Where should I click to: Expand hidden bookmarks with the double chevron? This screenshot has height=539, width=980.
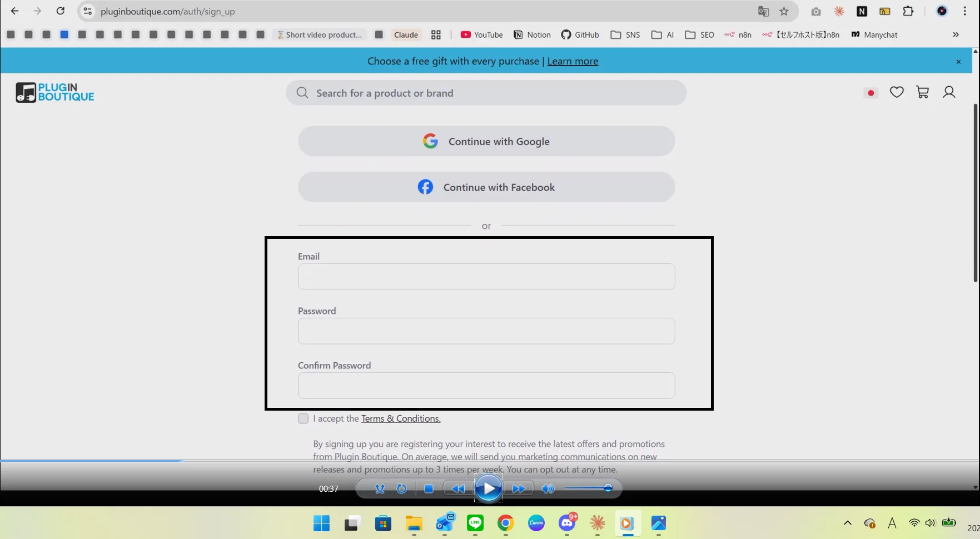[956, 34]
